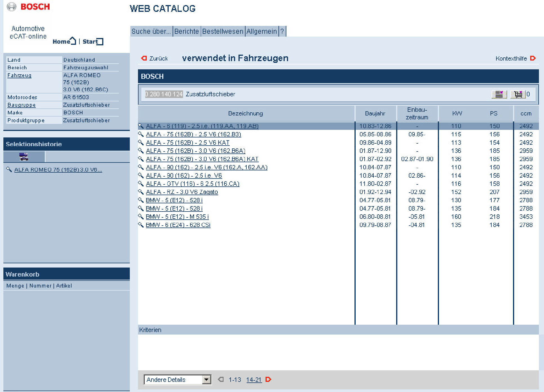Viewport: 544px width, 392px height.
Task: Open page 14-21 link
Action: (254, 380)
